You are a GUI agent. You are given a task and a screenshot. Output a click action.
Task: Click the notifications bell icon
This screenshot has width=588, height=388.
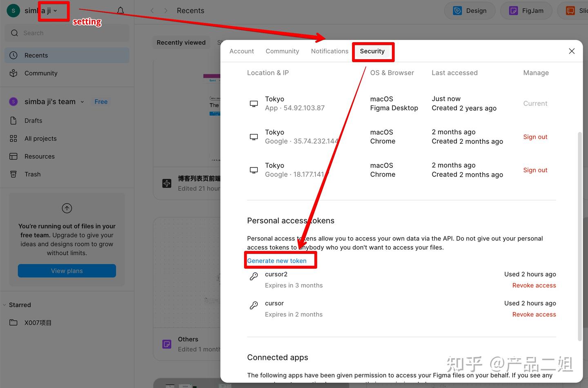pos(120,11)
